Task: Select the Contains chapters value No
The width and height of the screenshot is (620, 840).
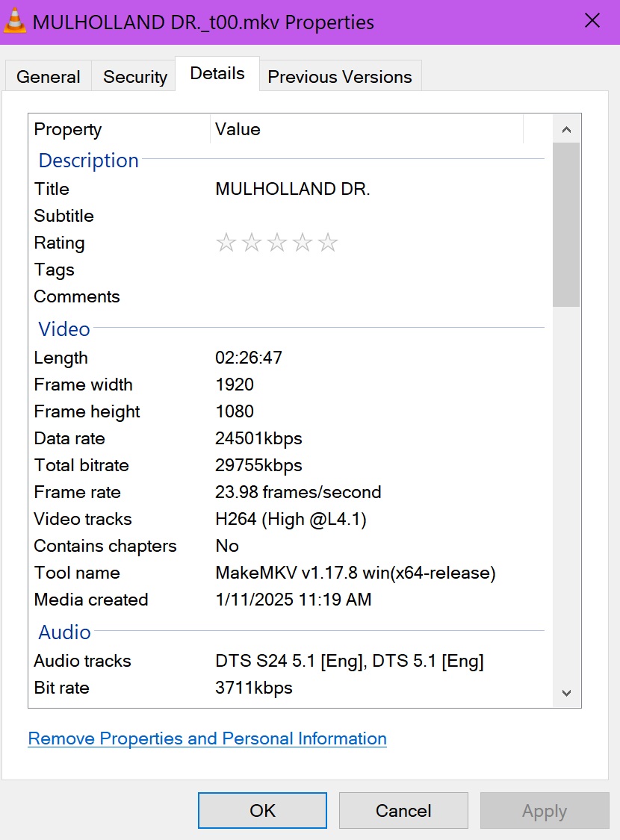Action: (x=227, y=545)
